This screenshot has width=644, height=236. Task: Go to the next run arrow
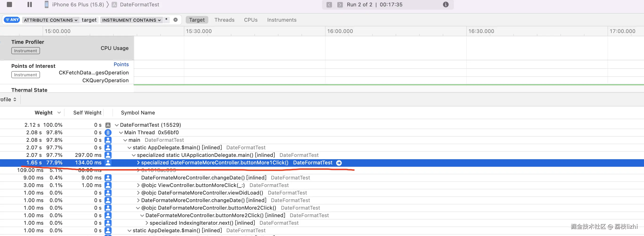click(x=340, y=5)
